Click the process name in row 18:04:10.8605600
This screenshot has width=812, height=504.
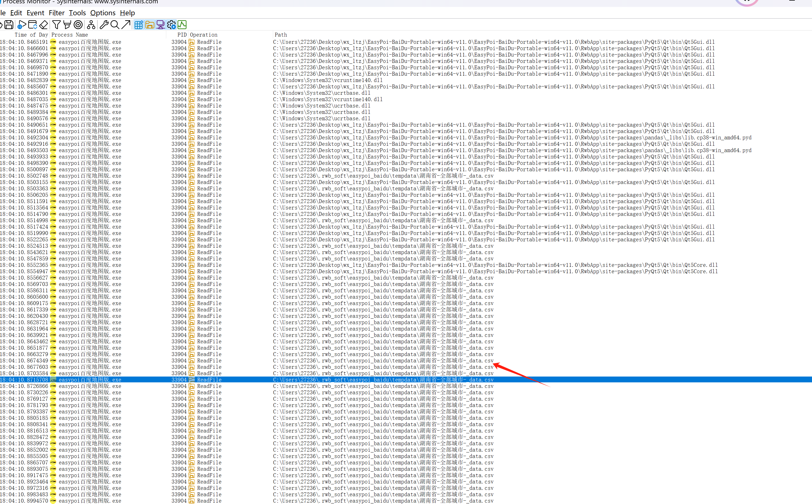click(90, 297)
